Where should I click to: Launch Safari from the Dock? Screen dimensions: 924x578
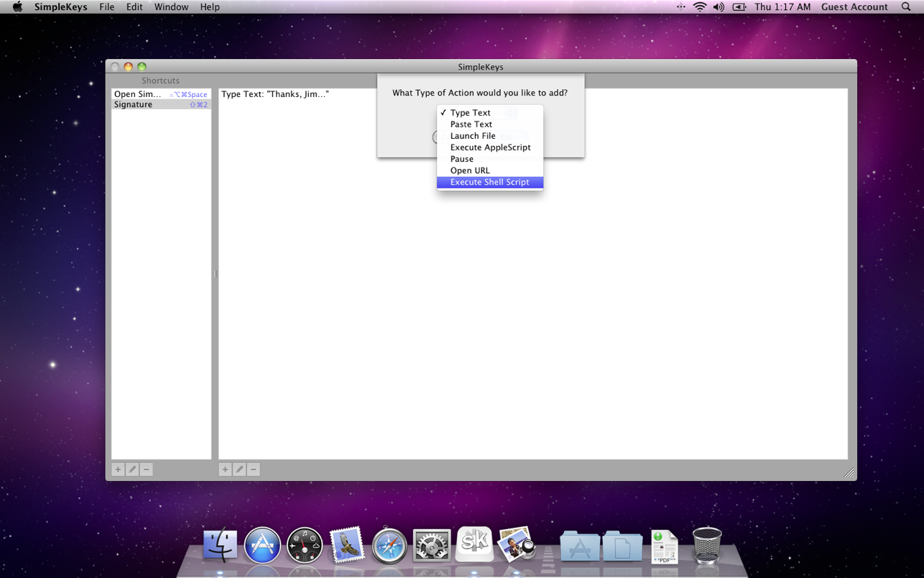[x=389, y=546]
